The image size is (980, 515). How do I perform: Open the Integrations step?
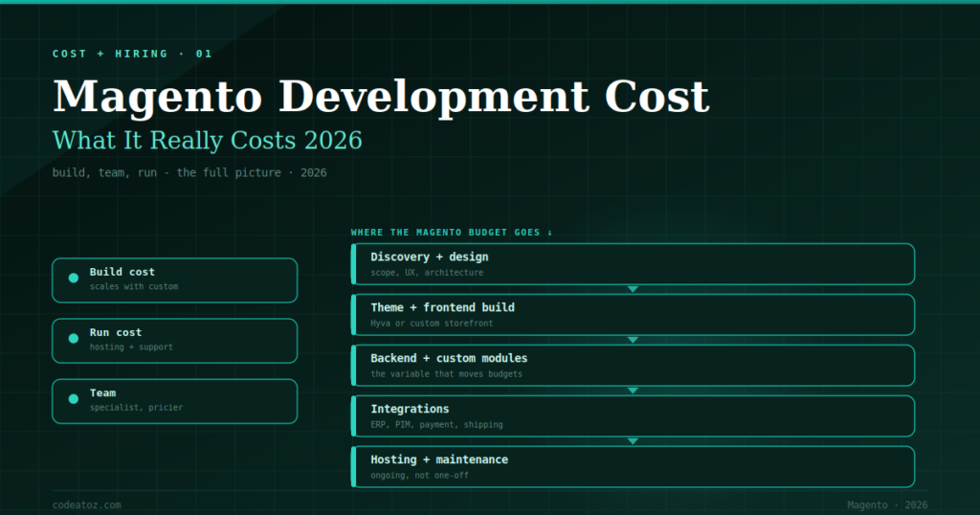pos(634,415)
